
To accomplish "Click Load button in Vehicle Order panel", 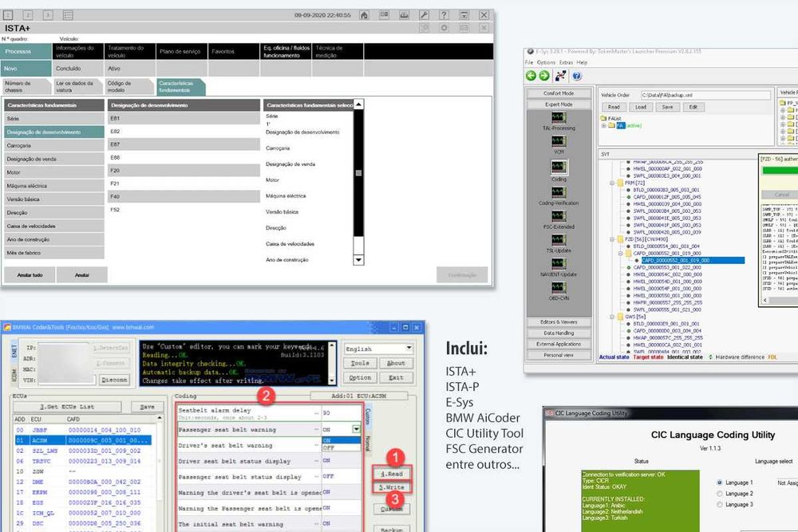I will [641, 107].
